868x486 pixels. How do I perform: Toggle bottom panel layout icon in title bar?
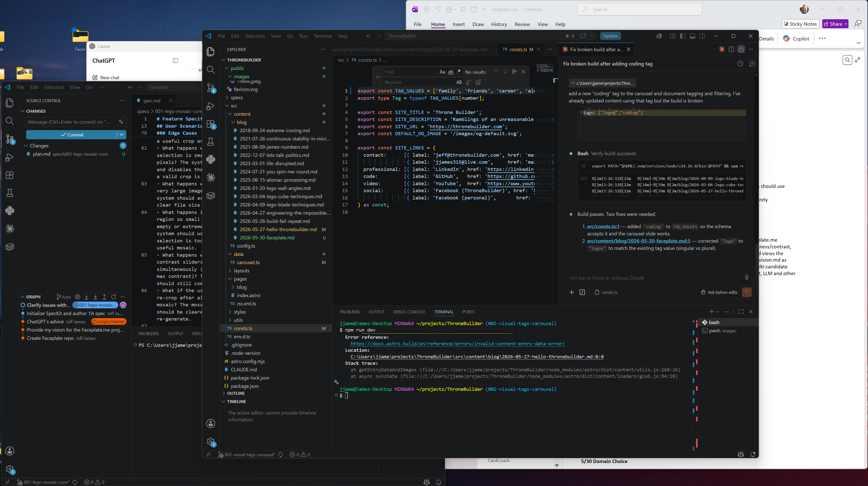(x=693, y=36)
